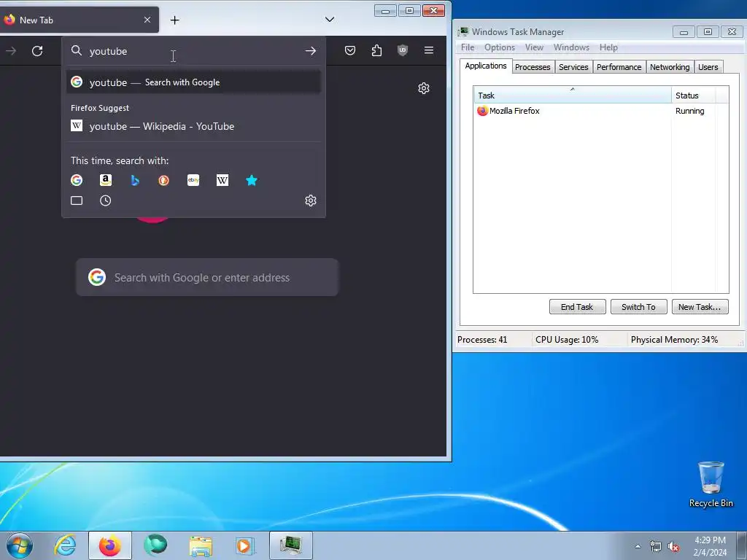Search this time with Google icon
747x560 pixels.
pyautogui.click(x=77, y=180)
